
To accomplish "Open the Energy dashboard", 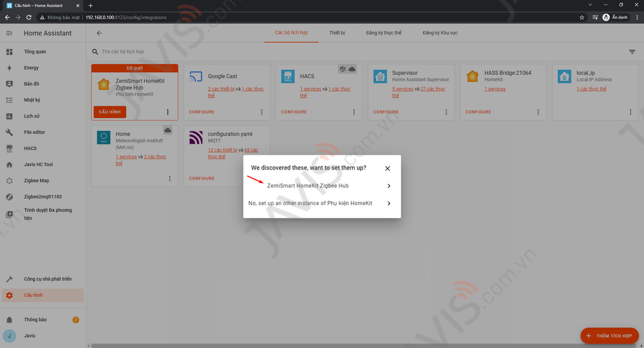I will pos(43,68).
